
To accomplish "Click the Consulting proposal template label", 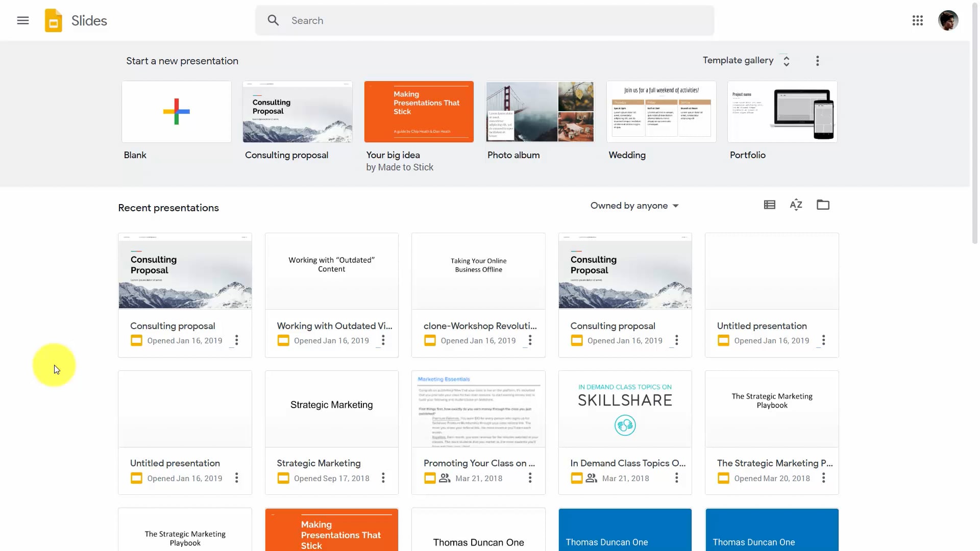I will [286, 155].
